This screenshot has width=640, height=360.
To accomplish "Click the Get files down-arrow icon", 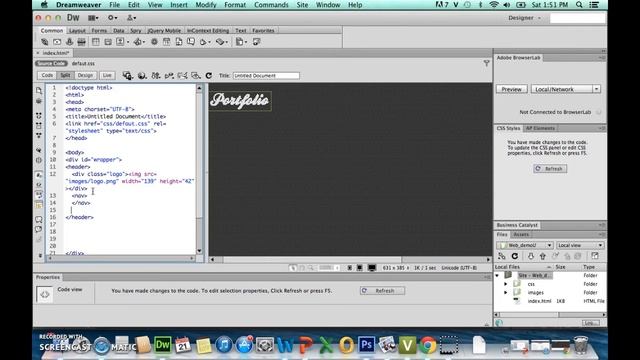I will pyautogui.click(x=531, y=256).
